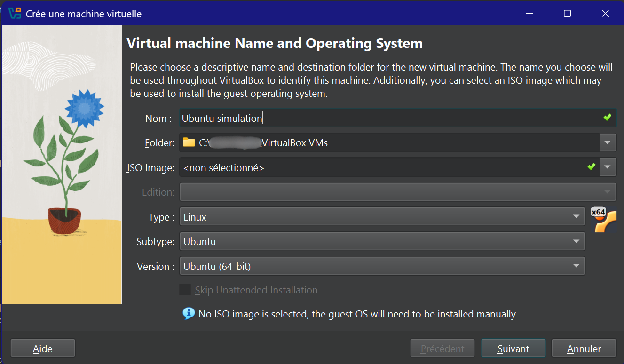
Task: Click the Précédent button
Action: pos(442,348)
